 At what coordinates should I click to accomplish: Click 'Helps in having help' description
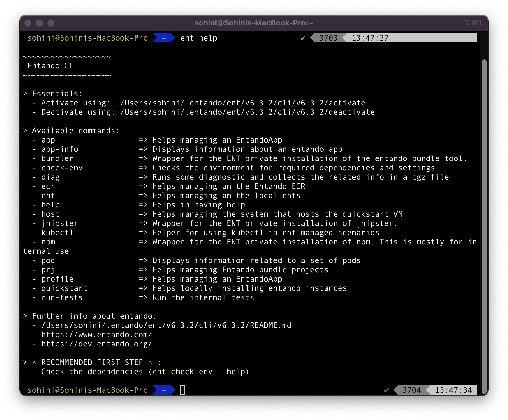point(199,205)
